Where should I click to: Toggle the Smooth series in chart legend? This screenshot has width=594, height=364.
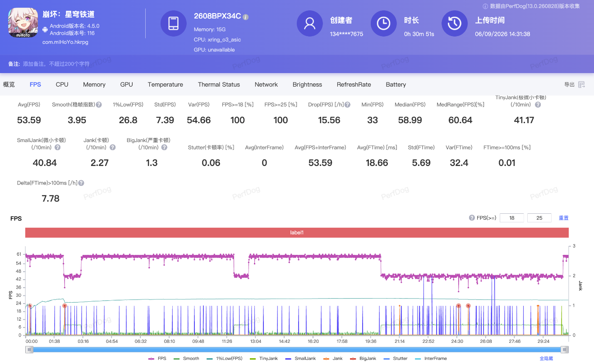pyautogui.click(x=187, y=359)
